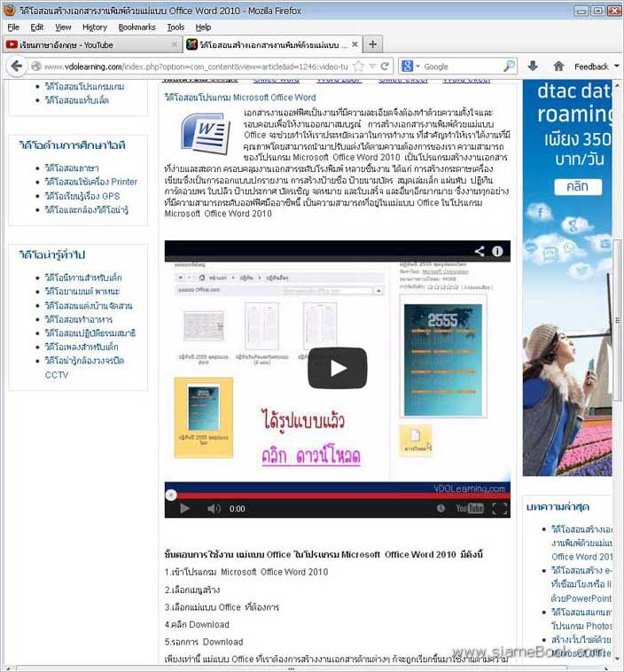Click the วิดีโอสอนปฏิบัติธรรมสมาธิ link
The image size is (624, 672).
click(90, 333)
